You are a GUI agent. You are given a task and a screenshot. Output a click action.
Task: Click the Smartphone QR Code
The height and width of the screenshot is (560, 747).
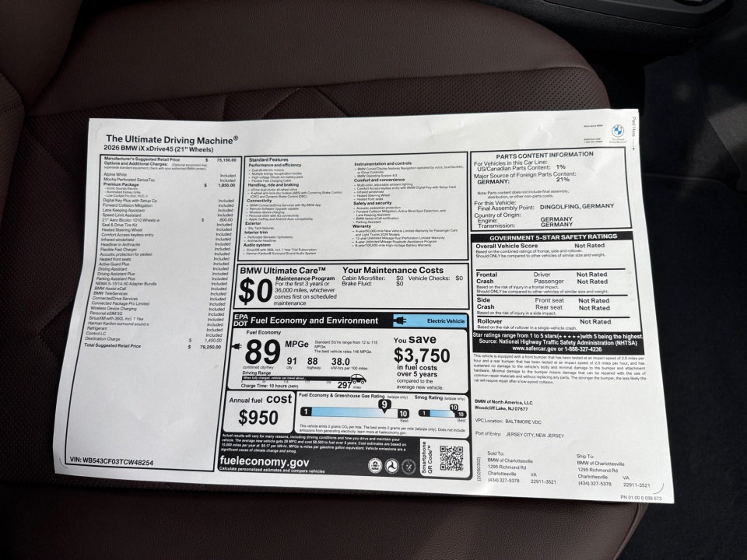[x=453, y=457]
